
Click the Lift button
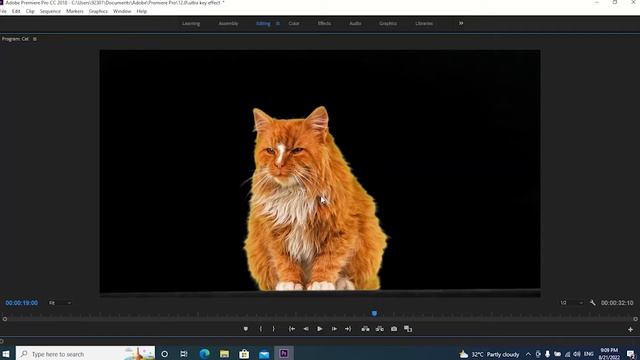(365, 329)
